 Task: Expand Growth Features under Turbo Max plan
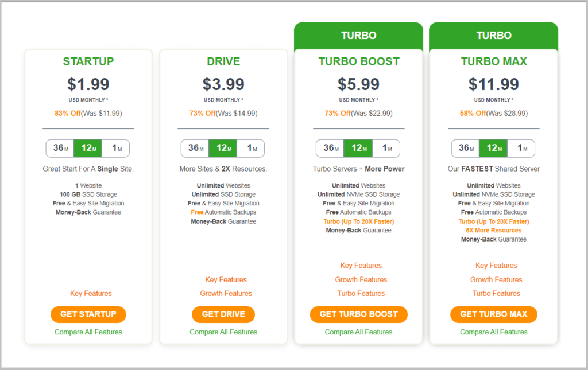tap(496, 279)
